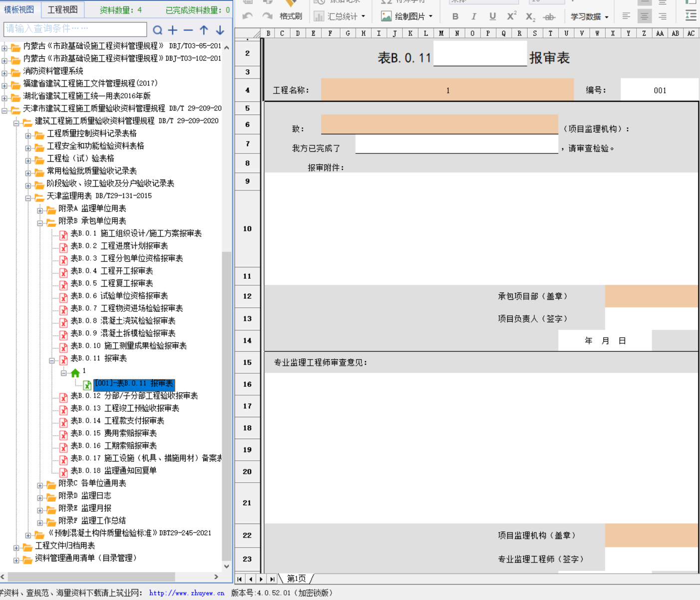Screen dimensions: 700x600
Task: Apply superscript formatting
Action: tap(511, 16)
